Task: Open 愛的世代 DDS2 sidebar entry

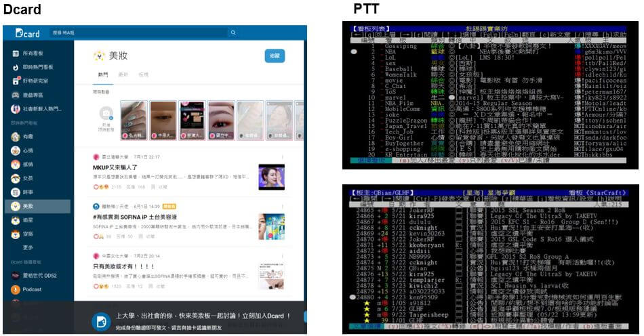Action: (x=34, y=275)
